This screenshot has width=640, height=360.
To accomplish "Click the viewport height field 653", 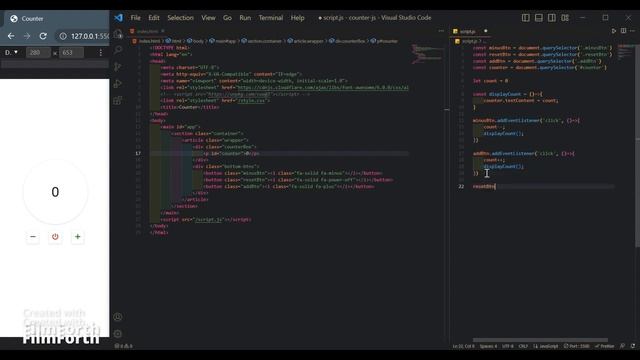I will tap(71, 52).
